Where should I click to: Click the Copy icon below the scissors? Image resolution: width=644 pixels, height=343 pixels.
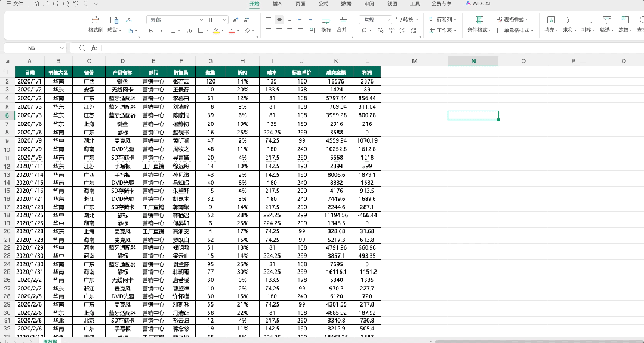coord(130,30)
